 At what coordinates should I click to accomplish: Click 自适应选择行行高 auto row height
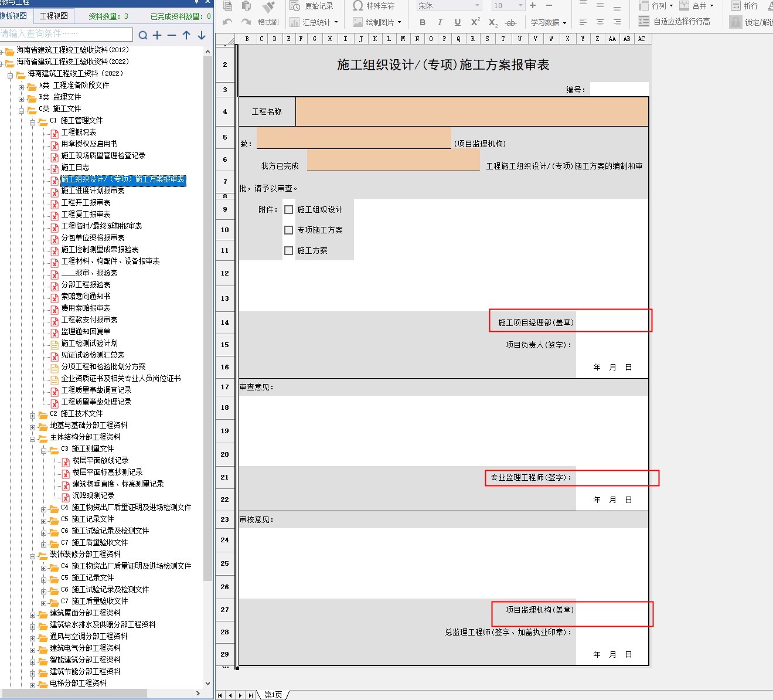click(675, 22)
